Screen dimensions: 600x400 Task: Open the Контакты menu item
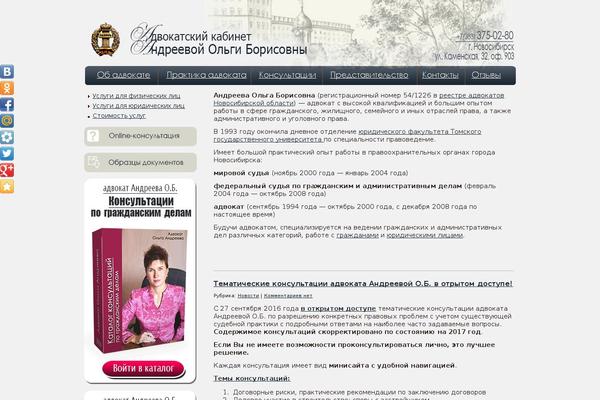440,75
